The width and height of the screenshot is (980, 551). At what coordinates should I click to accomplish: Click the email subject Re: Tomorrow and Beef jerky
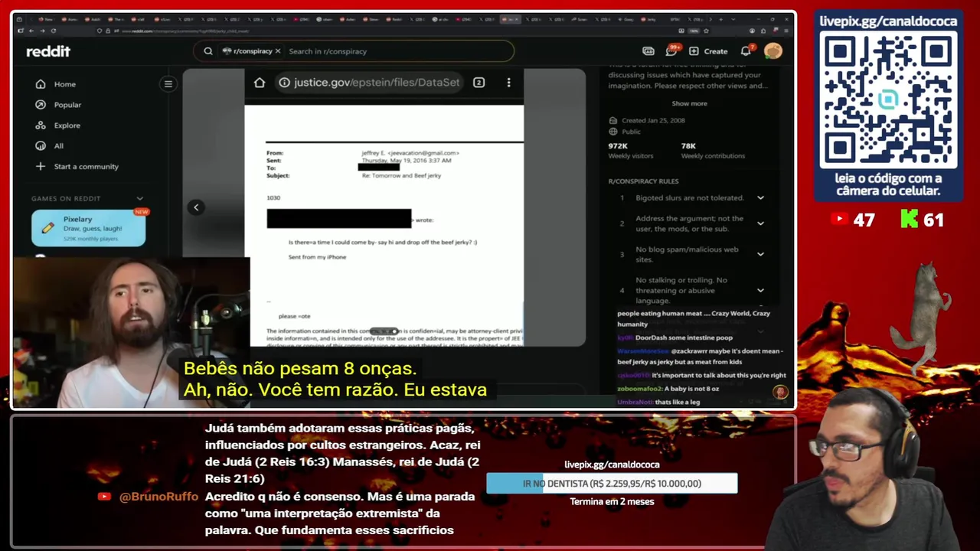401,176
